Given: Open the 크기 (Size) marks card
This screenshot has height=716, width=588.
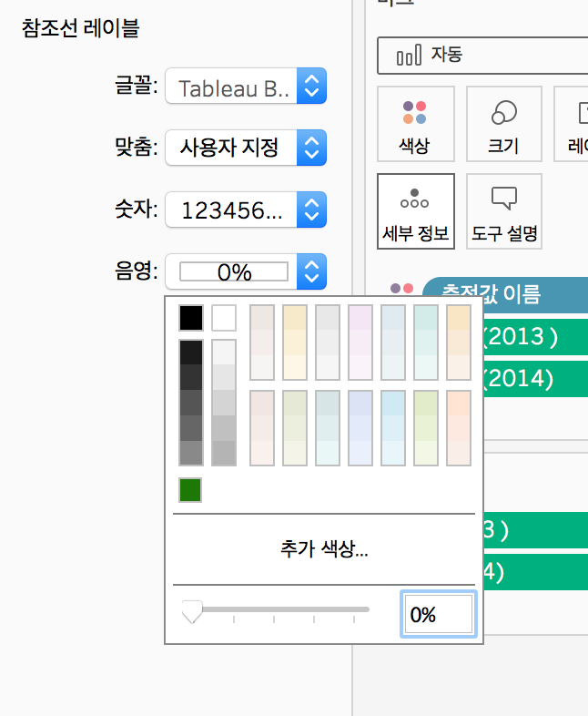Looking at the screenshot, I should coord(504,124).
